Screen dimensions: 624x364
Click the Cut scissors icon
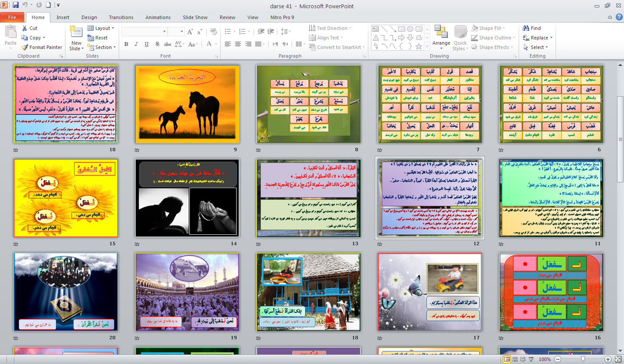click(25, 28)
